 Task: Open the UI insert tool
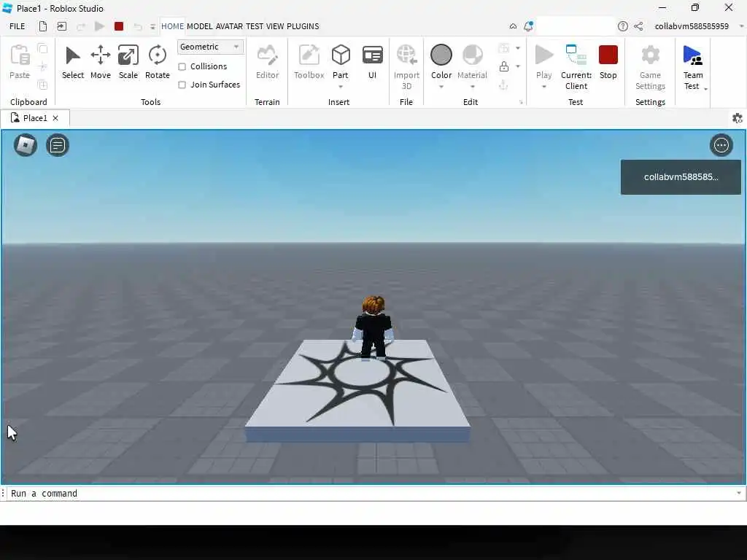tap(373, 63)
